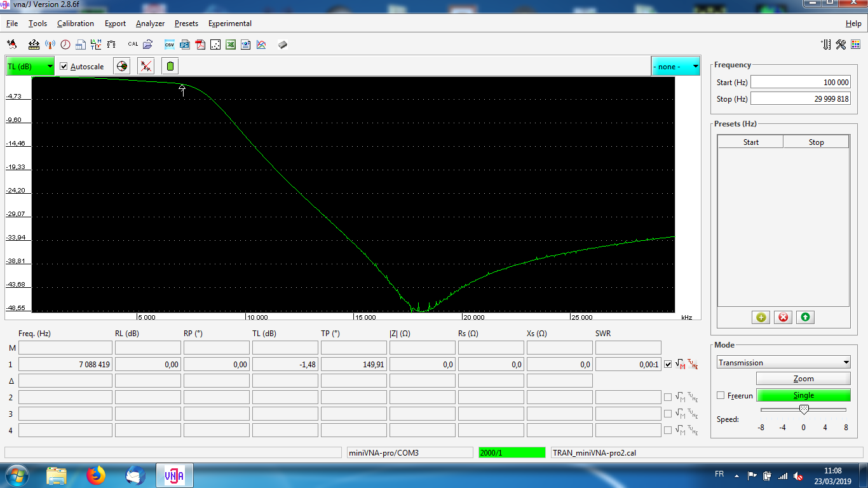868x488 pixels.
Task: Open the cyan '- none -' scale dropdown
Action: [675, 66]
